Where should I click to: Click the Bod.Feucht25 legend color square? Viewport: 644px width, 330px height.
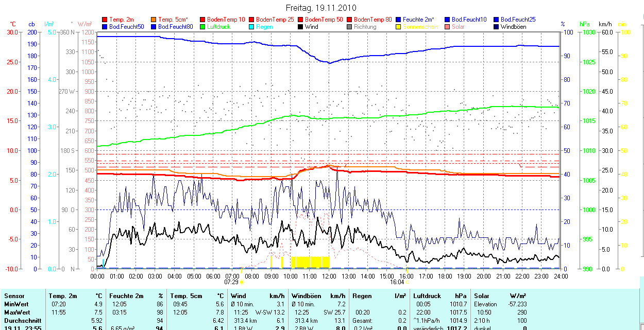click(x=496, y=20)
